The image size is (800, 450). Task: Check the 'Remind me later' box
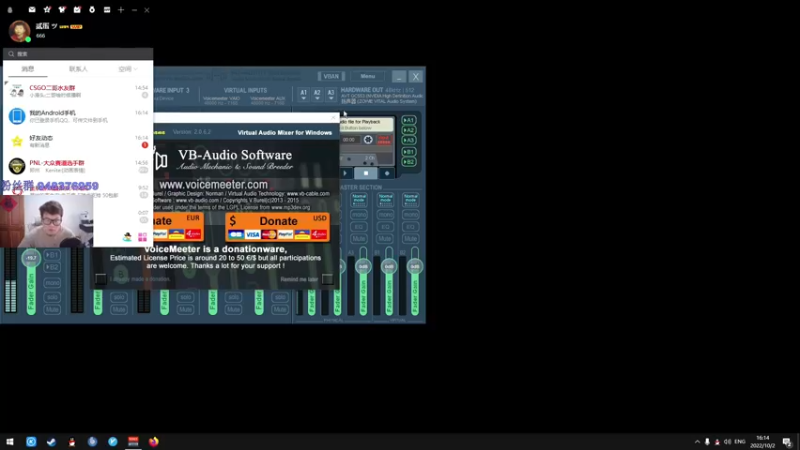(x=328, y=279)
